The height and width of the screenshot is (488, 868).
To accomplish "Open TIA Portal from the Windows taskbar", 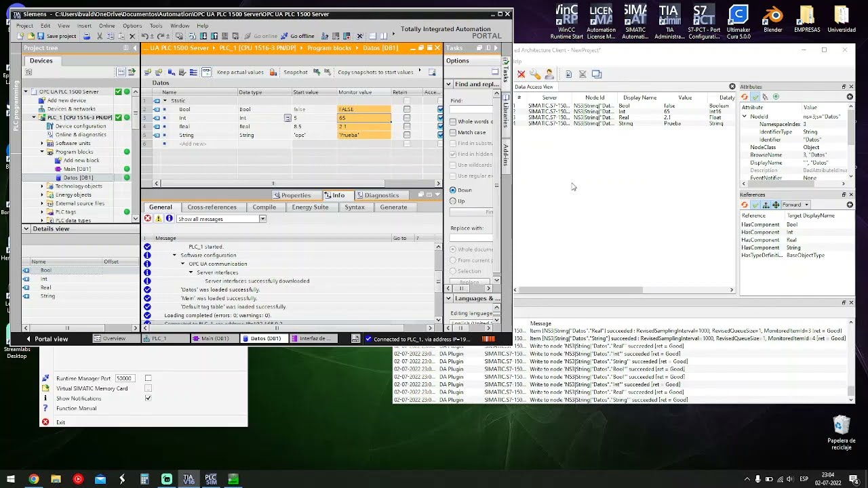I will 189,479.
